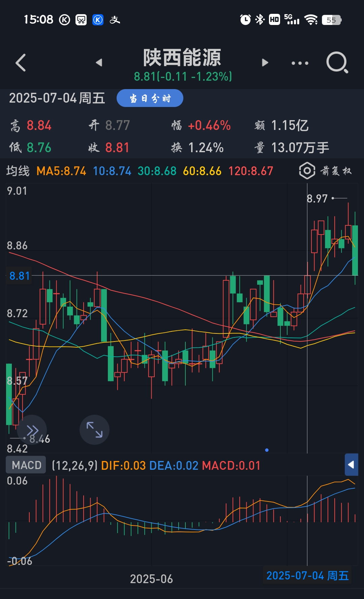Tap the turnover amount 1.15亿
The height and width of the screenshot is (599, 364).
(290, 126)
